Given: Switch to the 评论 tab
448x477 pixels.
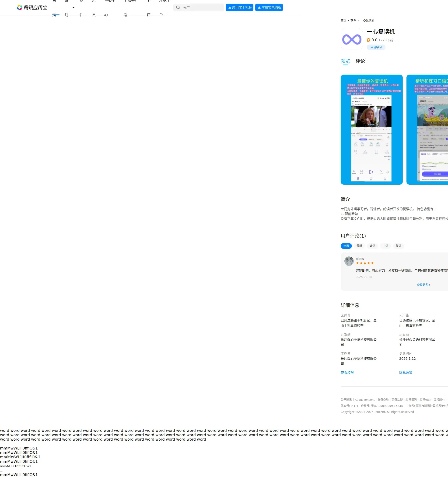Looking at the screenshot, I should [x=360, y=61].
